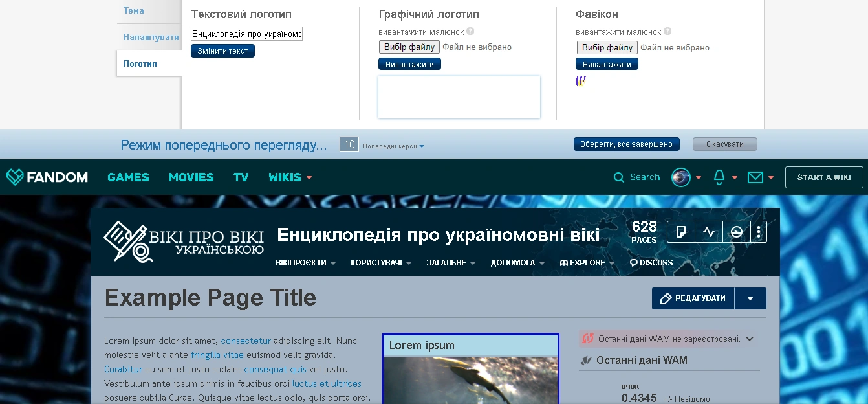
Task: Click the Example Page Title heading
Action: tap(210, 298)
